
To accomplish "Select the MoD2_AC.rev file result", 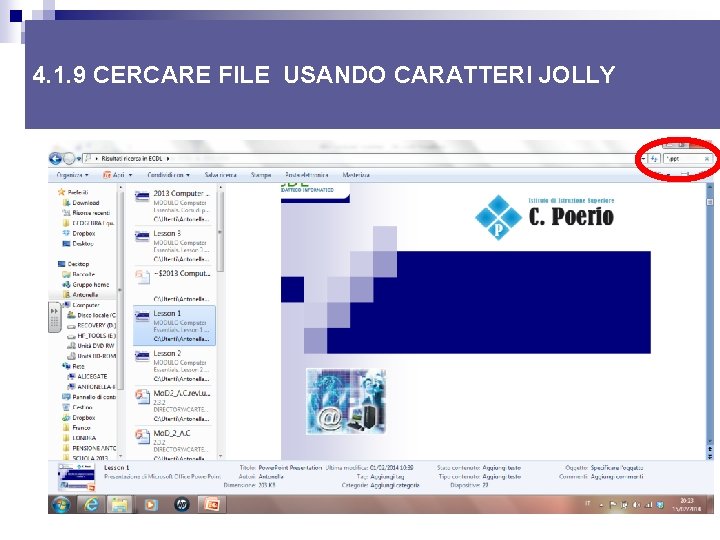I will (x=174, y=405).
